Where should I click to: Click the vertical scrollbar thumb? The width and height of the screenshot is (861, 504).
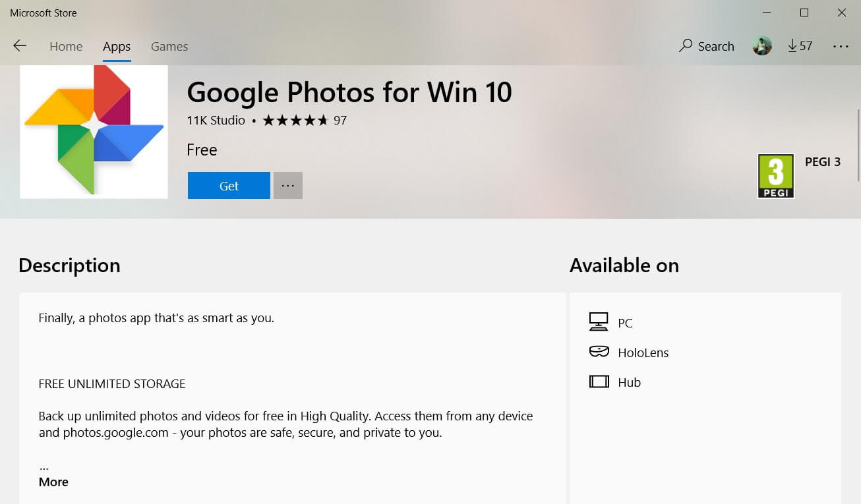858,145
